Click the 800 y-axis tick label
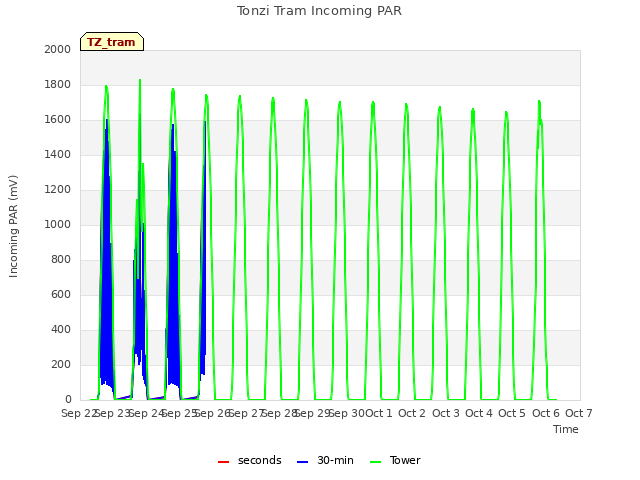Image resolution: width=640 pixels, height=480 pixels. pos(61,260)
